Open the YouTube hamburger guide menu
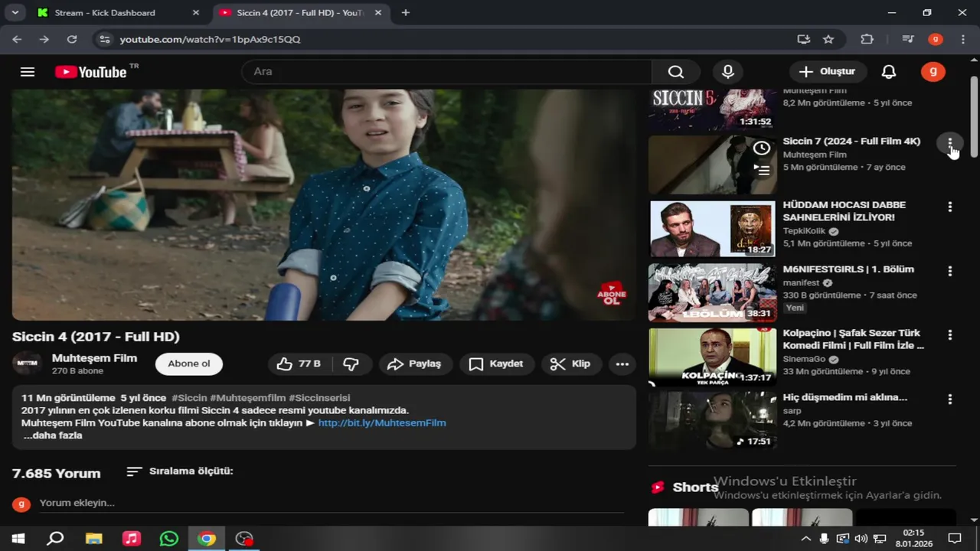 pyautogui.click(x=28, y=72)
